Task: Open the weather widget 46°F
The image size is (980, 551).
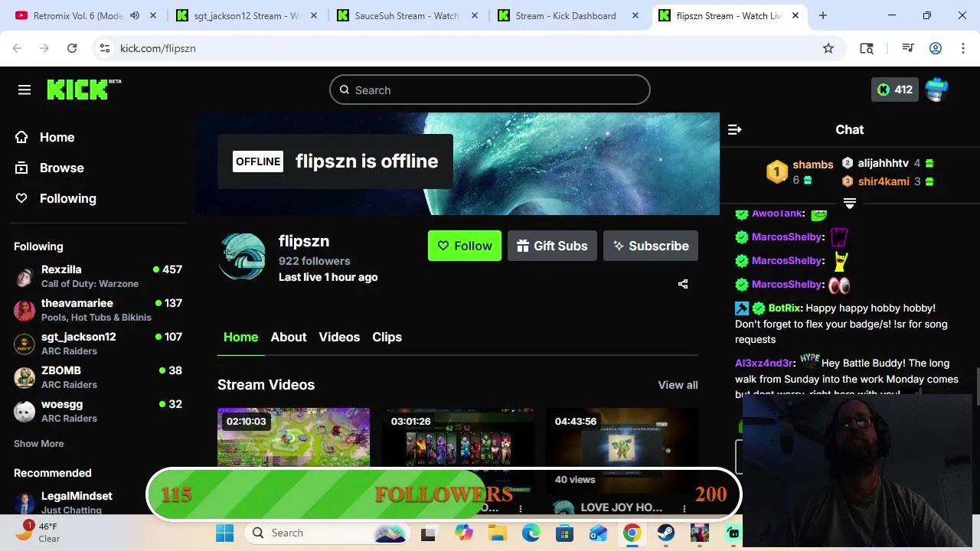Action: (x=38, y=532)
